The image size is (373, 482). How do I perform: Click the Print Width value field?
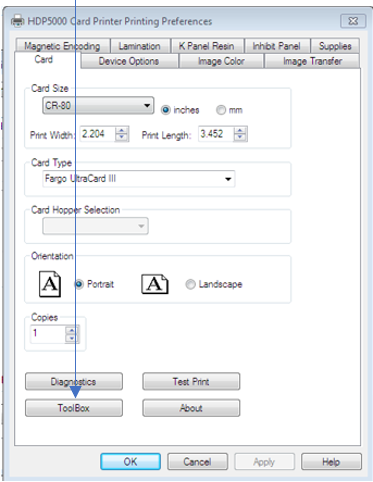click(98, 134)
